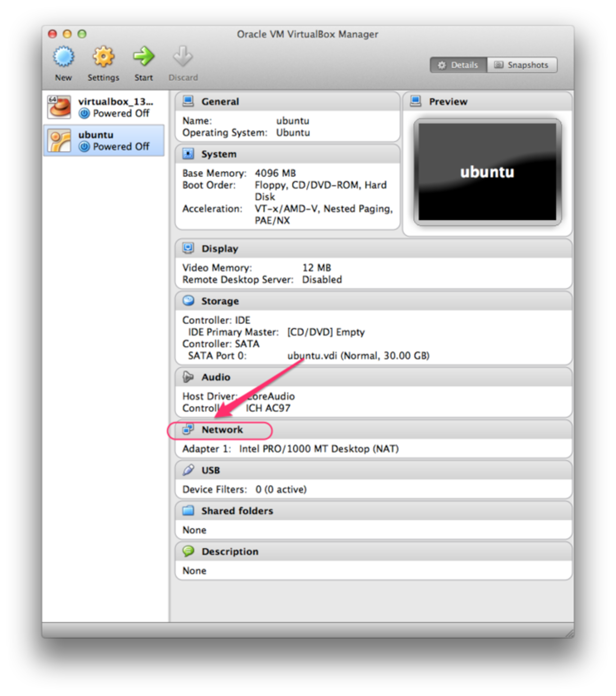Open the System settings header
616x696 pixels.
(287, 154)
